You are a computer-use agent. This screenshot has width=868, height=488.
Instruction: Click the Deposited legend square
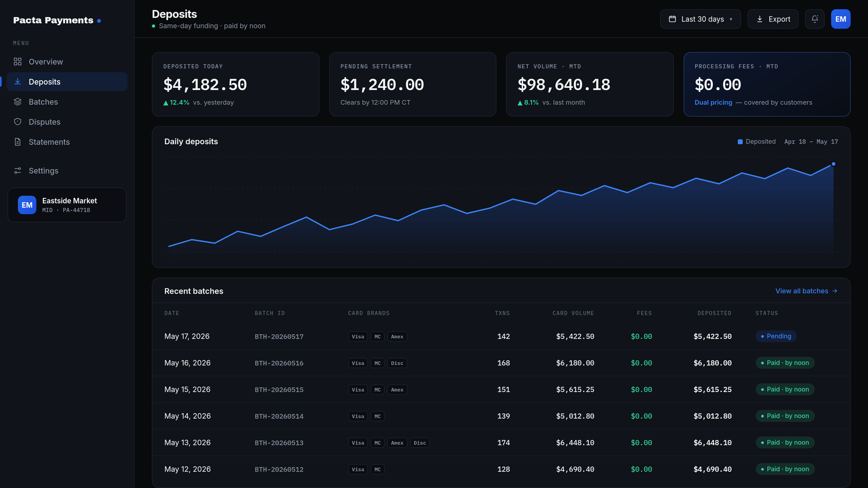[740, 142]
